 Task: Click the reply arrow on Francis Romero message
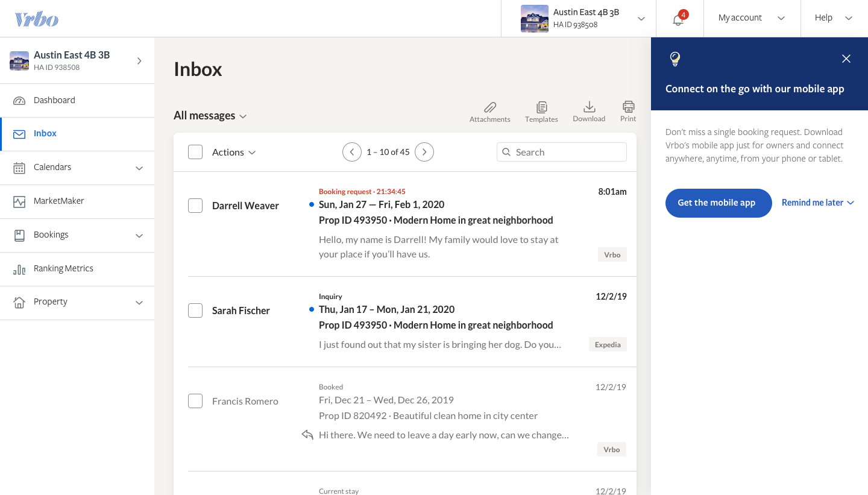point(307,435)
